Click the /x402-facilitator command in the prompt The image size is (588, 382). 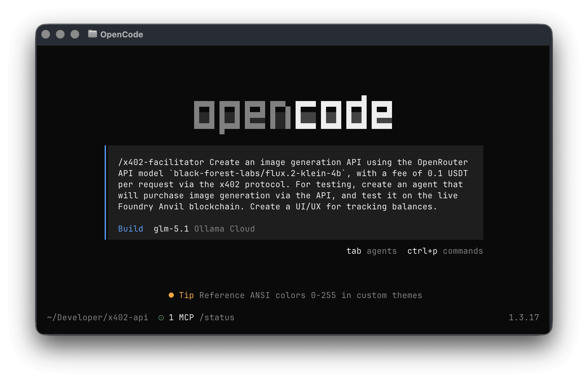click(x=161, y=162)
